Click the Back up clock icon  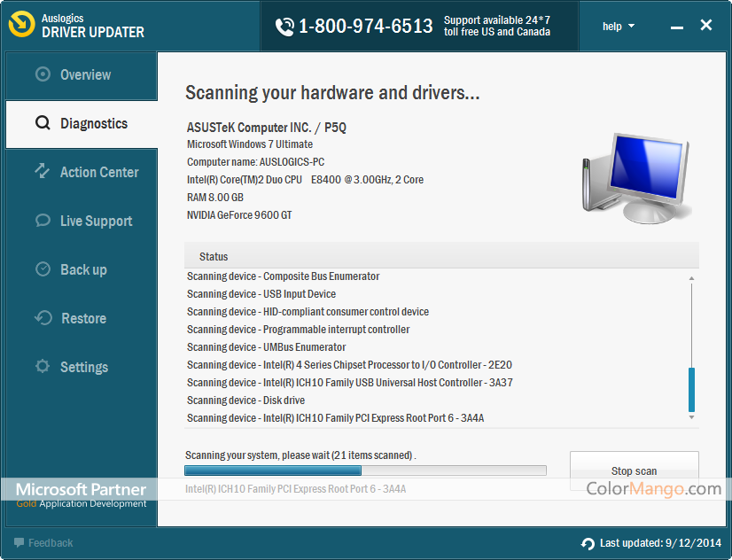tap(43, 269)
